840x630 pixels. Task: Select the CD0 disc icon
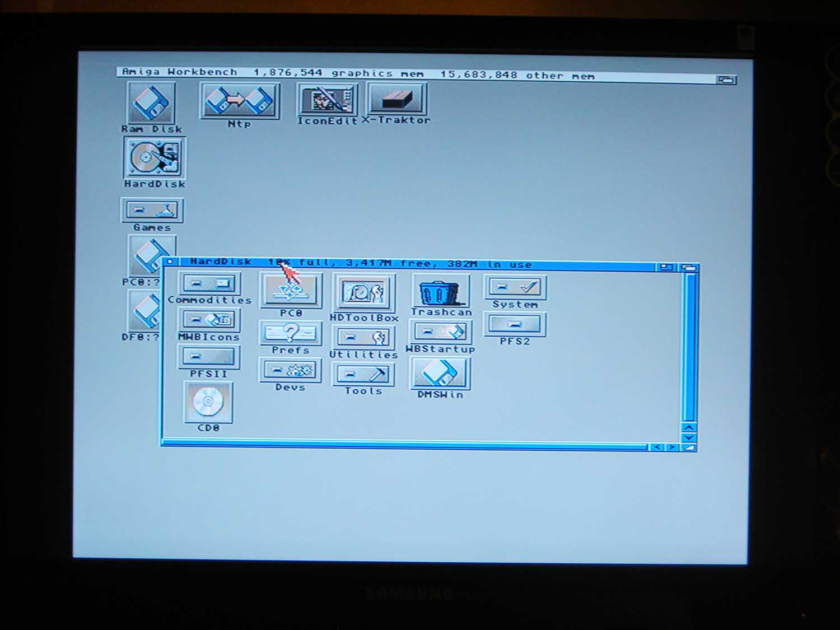pos(208,402)
